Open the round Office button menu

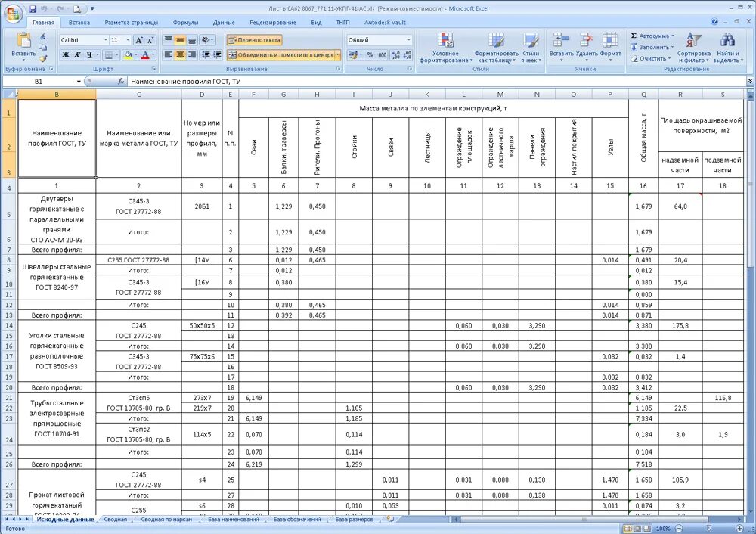click(x=13, y=14)
